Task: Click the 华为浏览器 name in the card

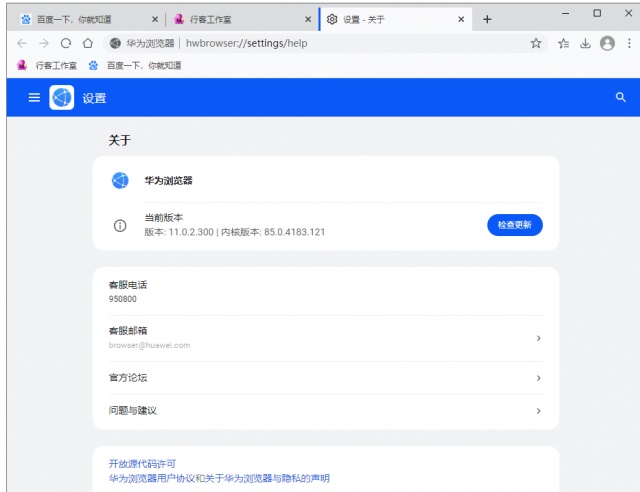Action: pos(168,180)
